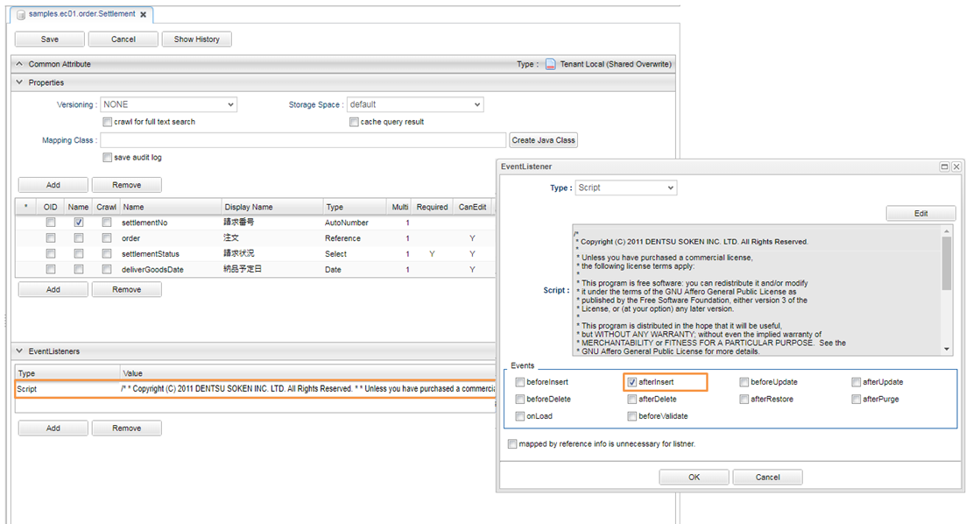Check the beforeUpdate event
The image size is (980, 524).
[x=744, y=382]
